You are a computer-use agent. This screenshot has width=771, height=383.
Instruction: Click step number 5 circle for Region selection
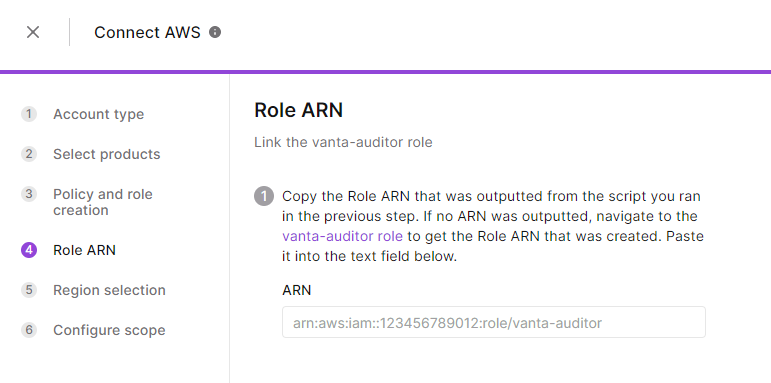pyautogui.click(x=29, y=290)
